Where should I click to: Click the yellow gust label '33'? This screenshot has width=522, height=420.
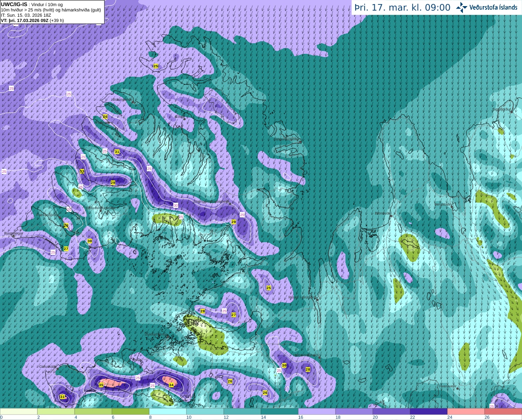[x=82, y=171]
